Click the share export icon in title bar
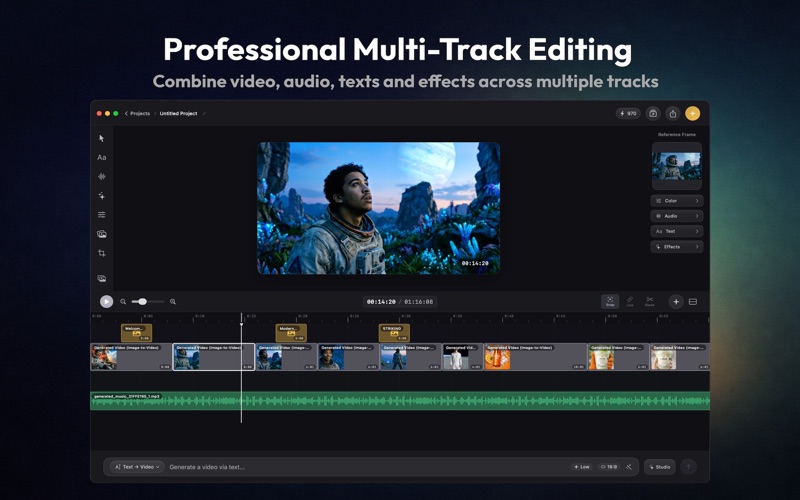 [672, 114]
